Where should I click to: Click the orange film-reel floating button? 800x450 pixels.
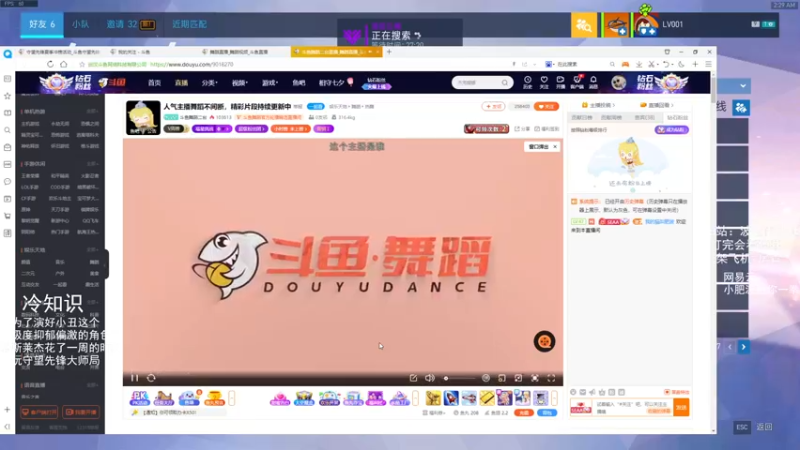(544, 341)
